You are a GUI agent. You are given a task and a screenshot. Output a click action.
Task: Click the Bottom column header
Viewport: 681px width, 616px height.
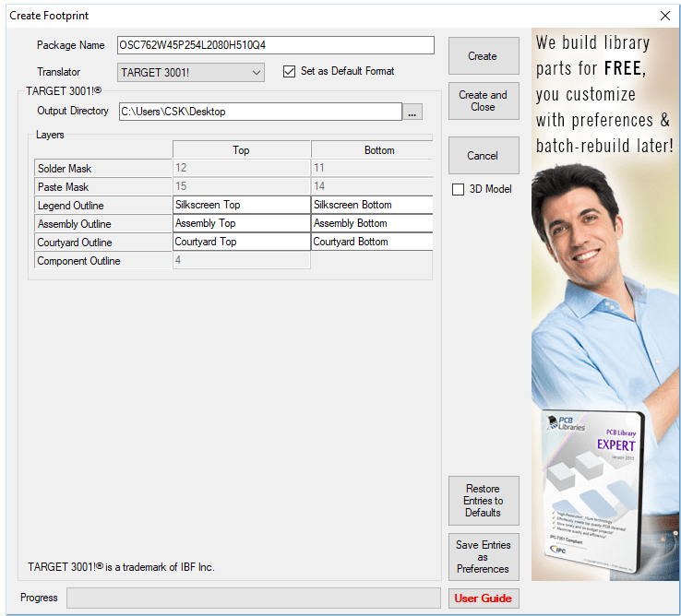click(372, 149)
